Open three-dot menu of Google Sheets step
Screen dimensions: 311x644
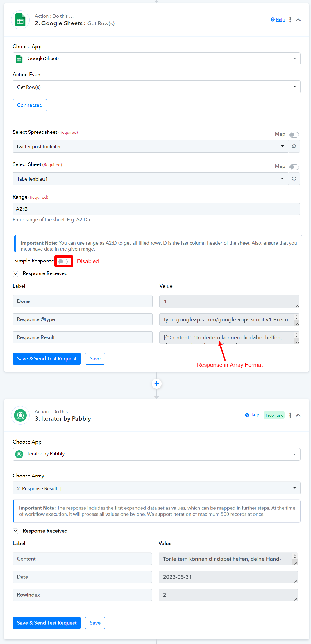tap(290, 20)
